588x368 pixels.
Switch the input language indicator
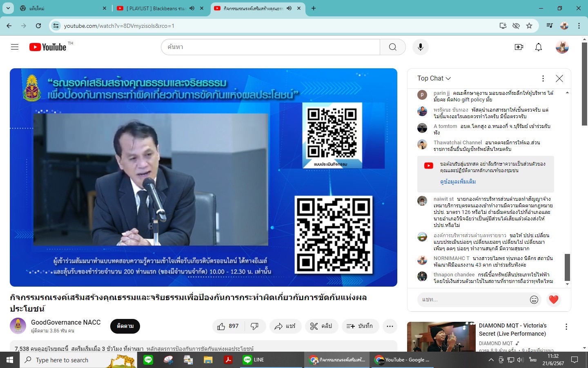coord(533,360)
